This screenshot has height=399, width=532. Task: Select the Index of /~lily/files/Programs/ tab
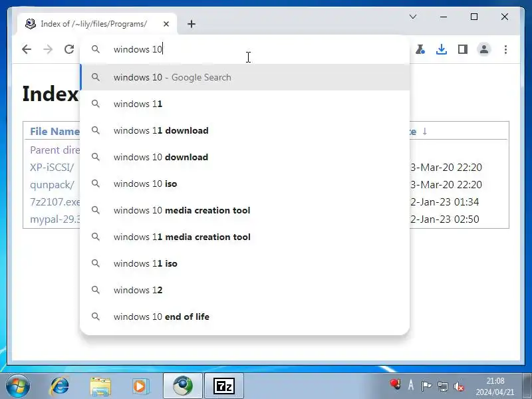94,24
